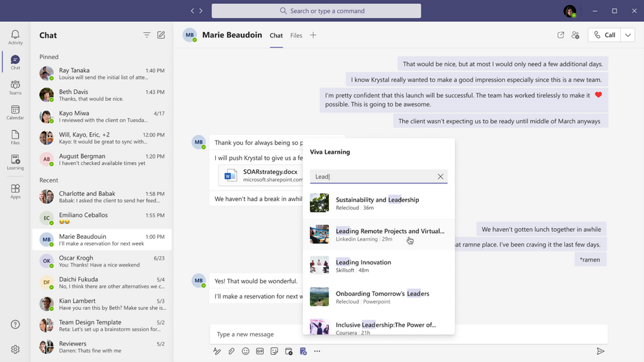Viewport: 644px width, 362px height.
Task: Switch to the Files tab
Action: pyautogui.click(x=296, y=36)
